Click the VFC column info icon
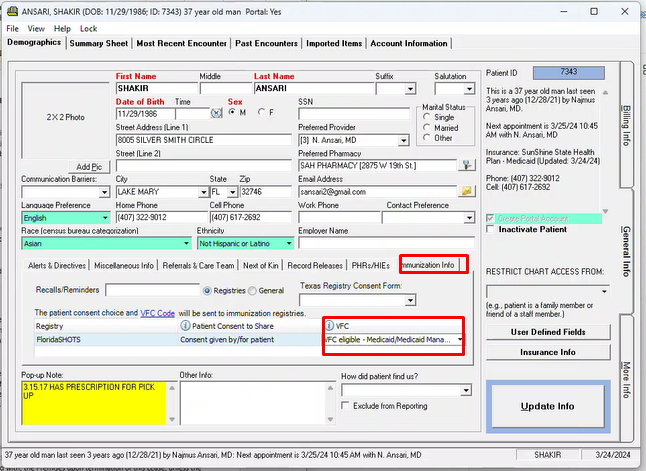 pos(329,326)
